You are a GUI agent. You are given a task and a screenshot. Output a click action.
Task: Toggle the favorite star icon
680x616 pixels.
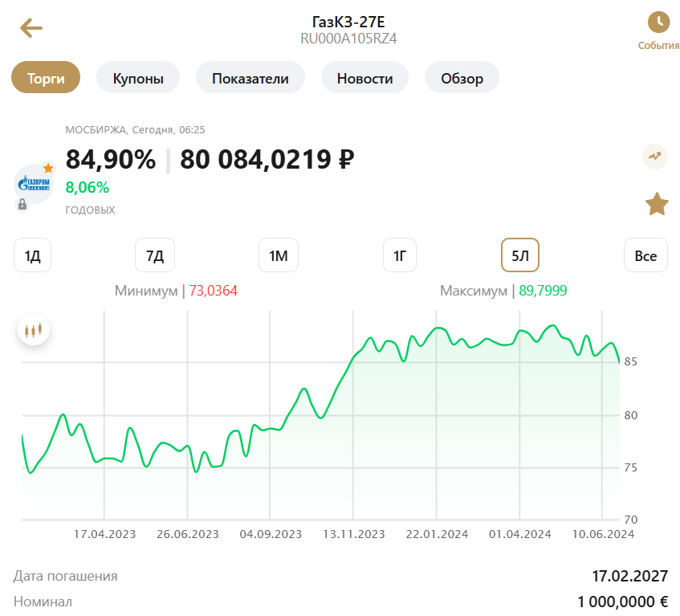tap(657, 204)
